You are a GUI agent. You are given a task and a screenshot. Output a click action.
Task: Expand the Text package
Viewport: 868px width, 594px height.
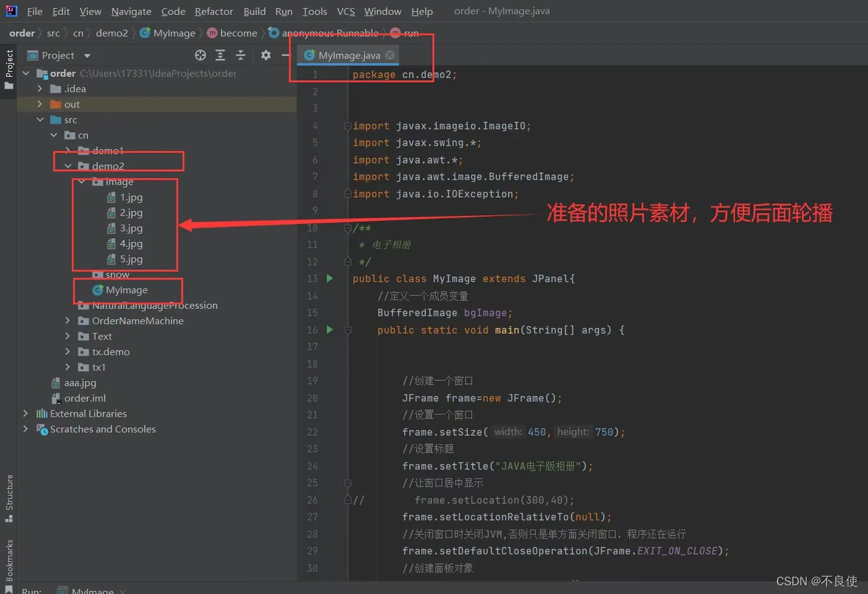pos(68,336)
